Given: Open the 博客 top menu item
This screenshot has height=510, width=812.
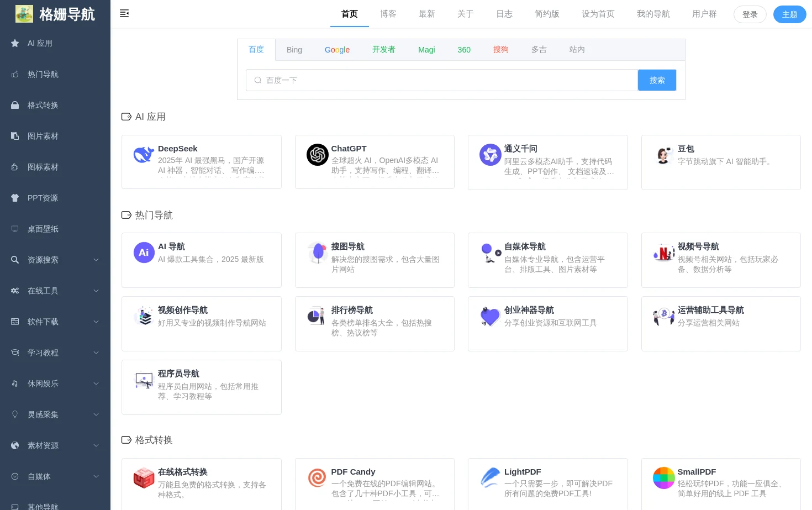Looking at the screenshot, I should point(388,14).
